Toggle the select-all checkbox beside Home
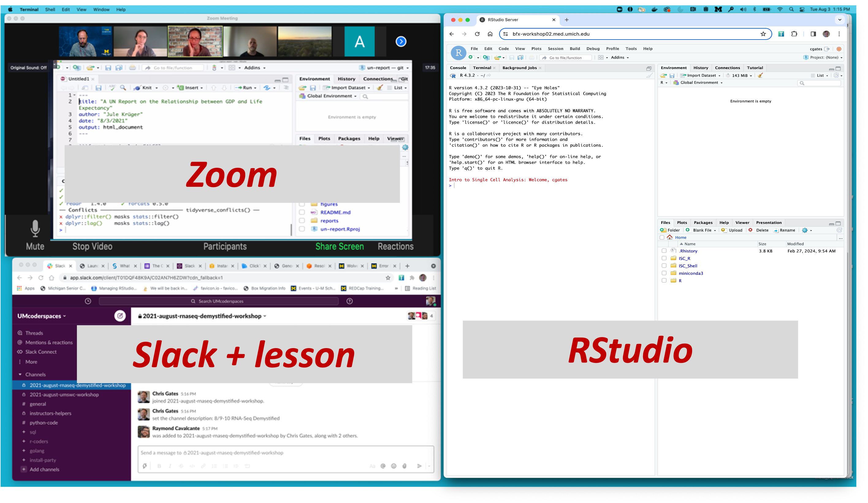Viewport: 868px width, 503px height. 662,237
